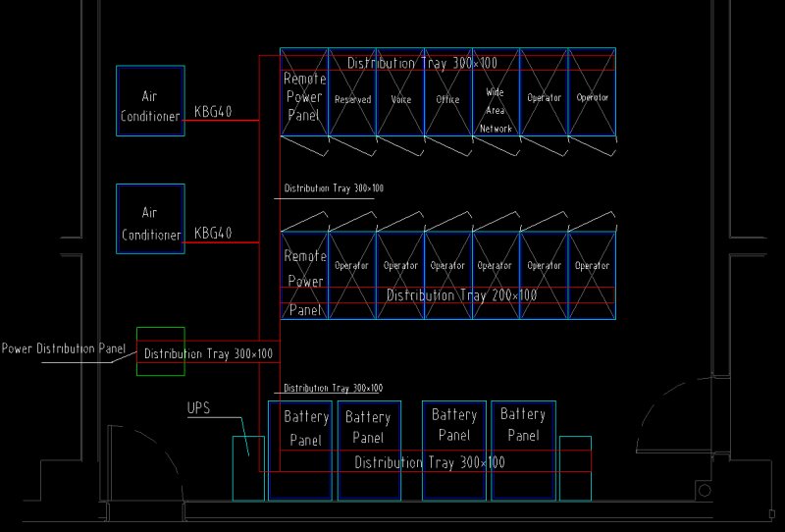Click Distribution Tray 300×100 text above Reserved cabinet row

[x=422, y=63]
